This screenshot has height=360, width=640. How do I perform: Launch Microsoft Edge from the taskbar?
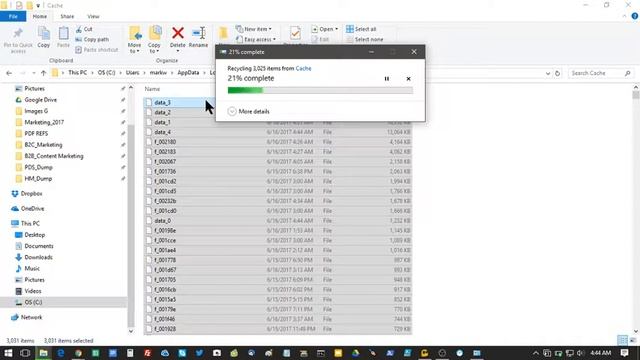click(61, 353)
